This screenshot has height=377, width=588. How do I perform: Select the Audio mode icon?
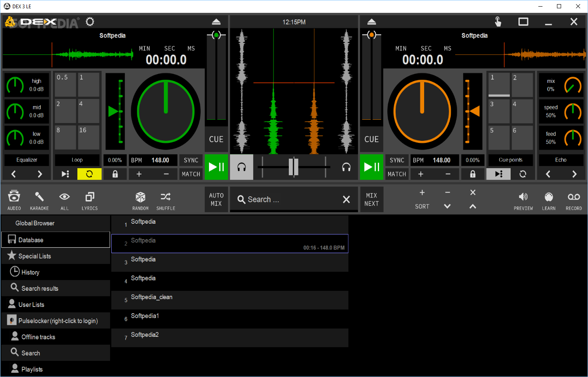tap(14, 200)
